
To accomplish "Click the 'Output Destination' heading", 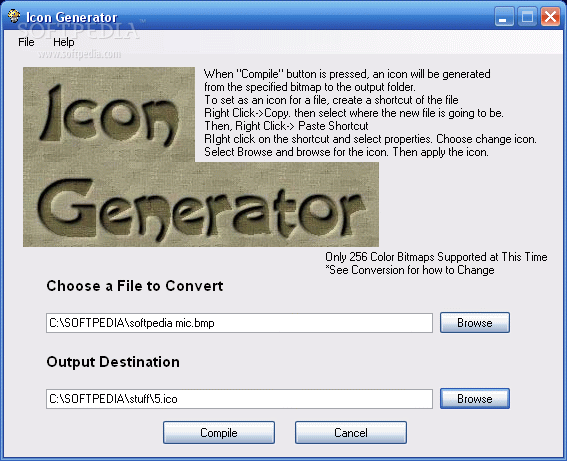I will pyautogui.click(x=113, y=362).
